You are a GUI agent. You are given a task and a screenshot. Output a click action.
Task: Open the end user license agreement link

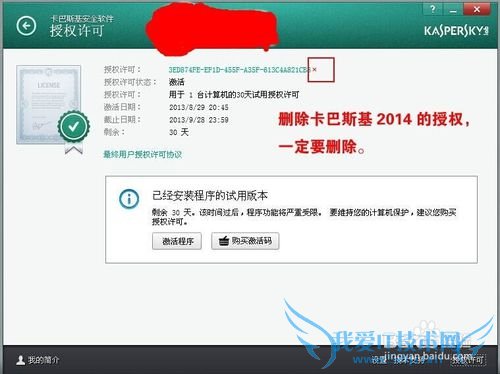[x=143, y=154]
